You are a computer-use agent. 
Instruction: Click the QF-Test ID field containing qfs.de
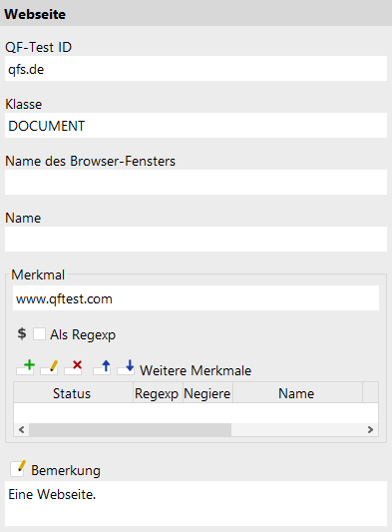pos(196,69)
